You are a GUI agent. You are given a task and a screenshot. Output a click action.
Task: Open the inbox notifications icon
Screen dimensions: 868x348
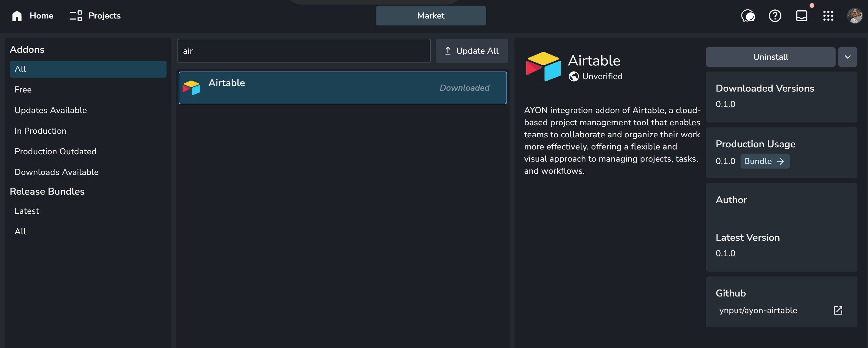click(802, 16)
